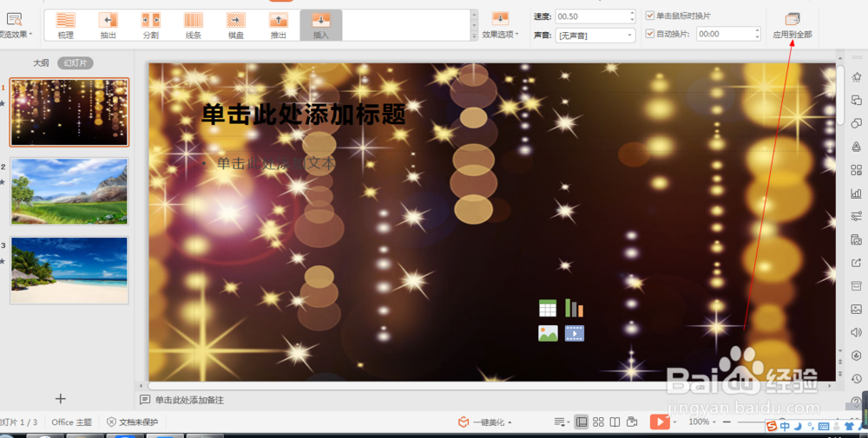Open slideshow play options arrow

pos(674,422)
